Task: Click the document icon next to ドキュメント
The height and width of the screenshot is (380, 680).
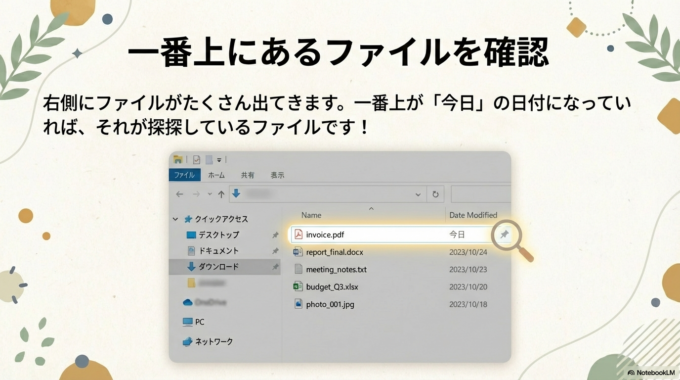Action: [x=191, y=251]
